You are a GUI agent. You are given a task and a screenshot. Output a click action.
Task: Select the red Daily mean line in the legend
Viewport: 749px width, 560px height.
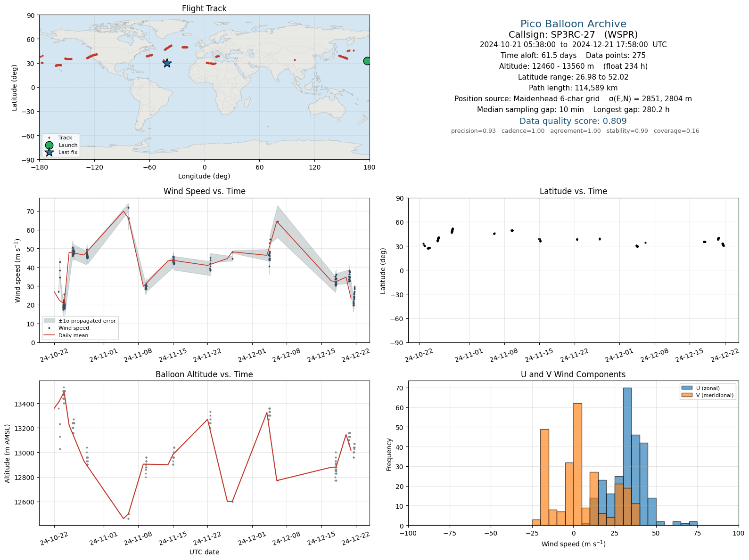[49, 335]
